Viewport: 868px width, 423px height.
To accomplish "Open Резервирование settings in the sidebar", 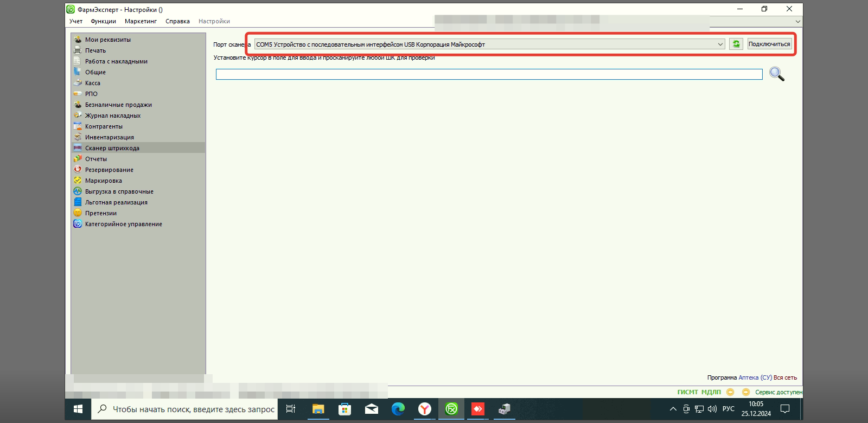I will [x=109, y=170].
